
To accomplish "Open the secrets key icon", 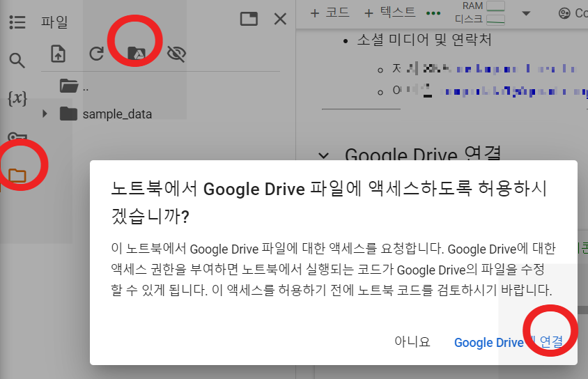I will click(17, 137).
